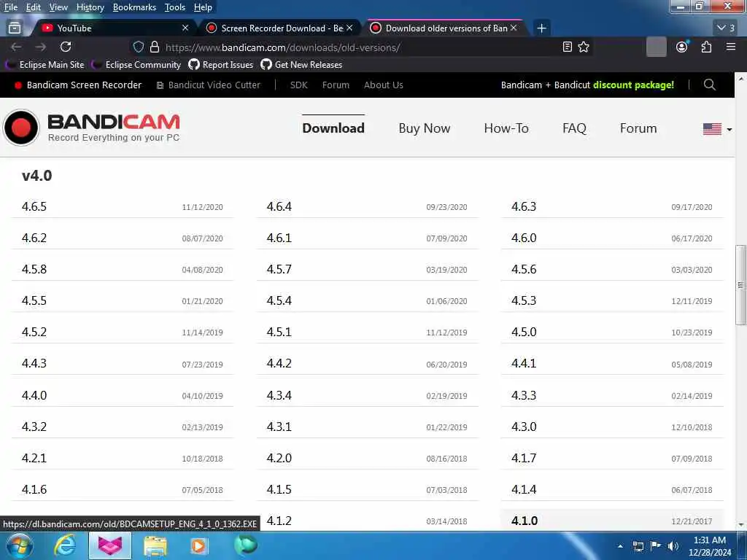
Task: Open About Us link
Action: coord(384,85)
